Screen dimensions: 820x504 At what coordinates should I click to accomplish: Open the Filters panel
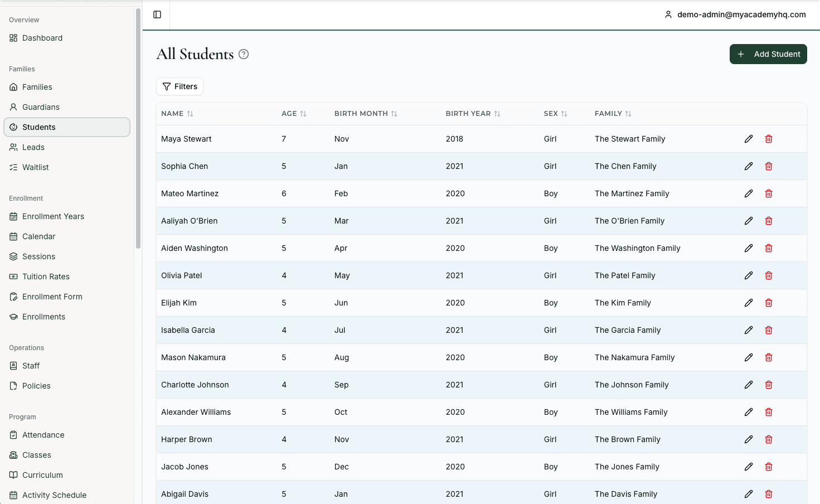pos(179,86)
